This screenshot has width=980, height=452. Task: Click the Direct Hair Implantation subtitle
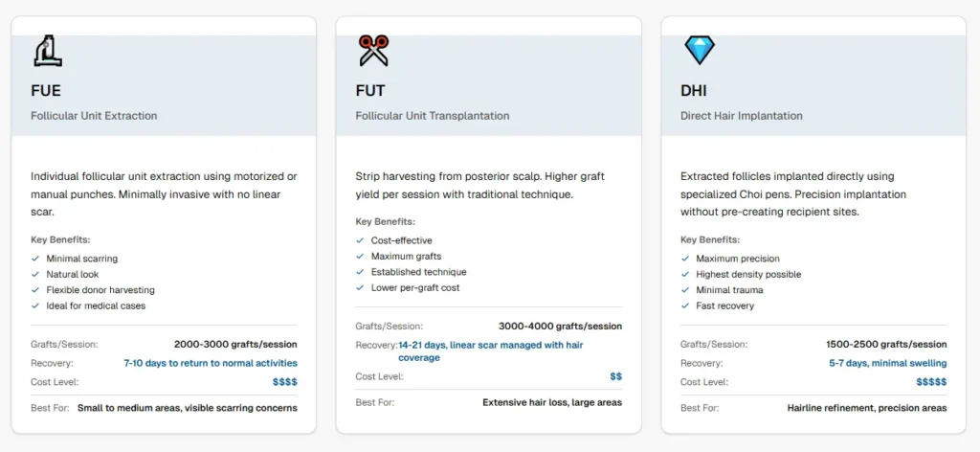[x=742, y=116]
